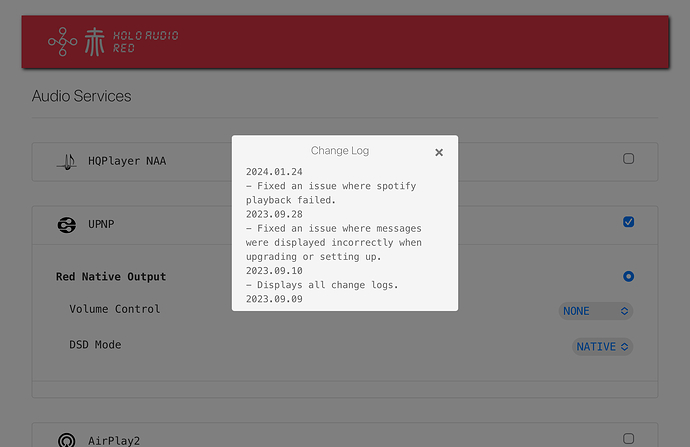Click the red kanji logo symbol
The image size is (690, 447).
(x=93, y=41)
